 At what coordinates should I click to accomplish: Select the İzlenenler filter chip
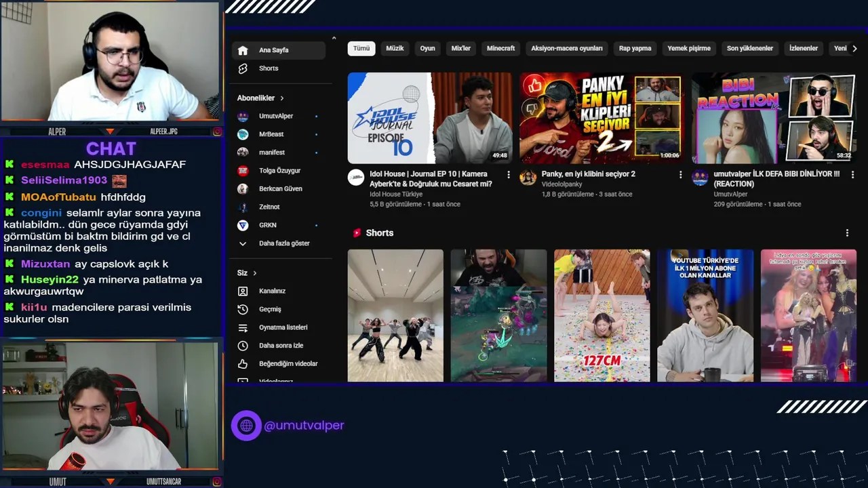coord(804,49)
